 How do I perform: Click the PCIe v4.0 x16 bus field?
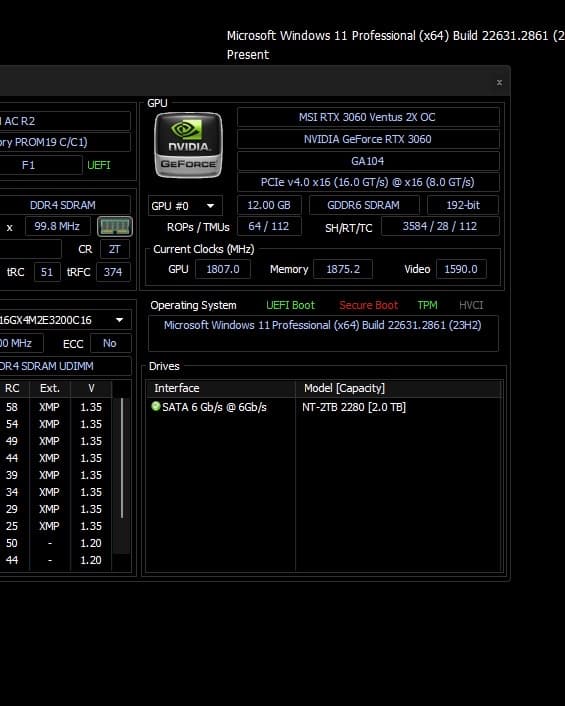tap(368, 182)
